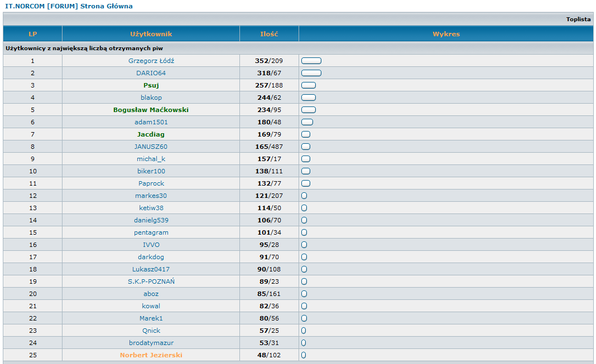This screenshot has width=596, height=364.
Task: Click the 48/102 count value
Action: (x=269, y=355)
